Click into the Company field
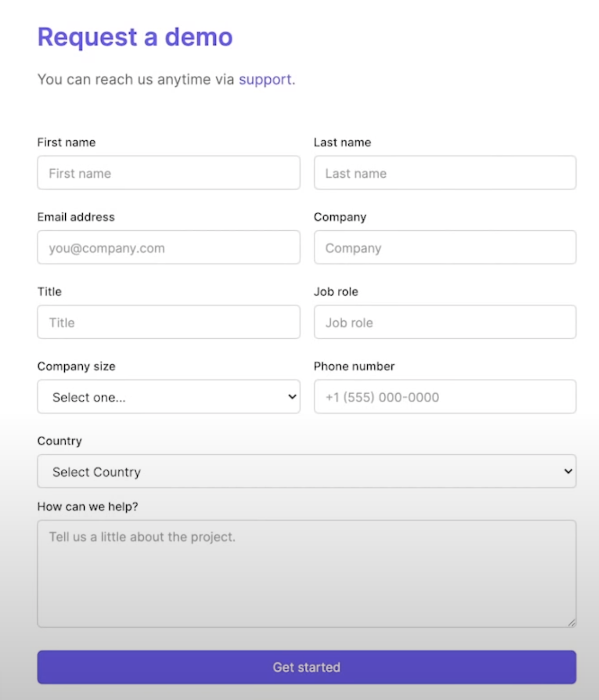Image resolution: width=599 pixels, height=700 pixels. click(445, 247)
